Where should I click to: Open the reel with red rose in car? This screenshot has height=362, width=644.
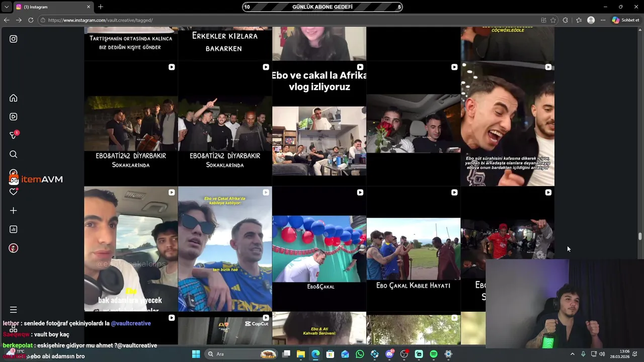point(413,124)
